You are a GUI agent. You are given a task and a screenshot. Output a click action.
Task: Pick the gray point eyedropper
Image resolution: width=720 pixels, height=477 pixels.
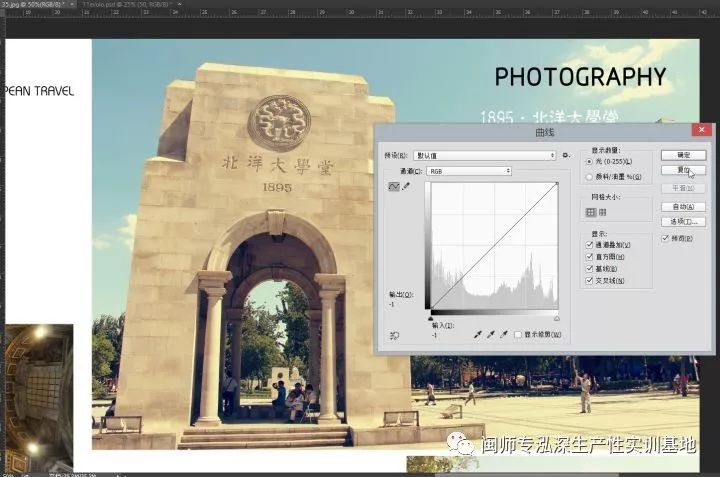click(490, 335)
